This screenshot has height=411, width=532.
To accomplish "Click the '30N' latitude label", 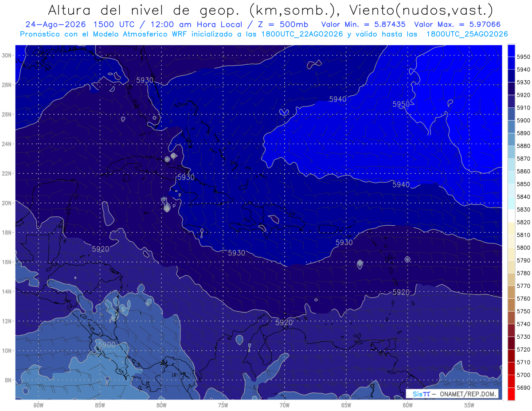I will 7,55.
